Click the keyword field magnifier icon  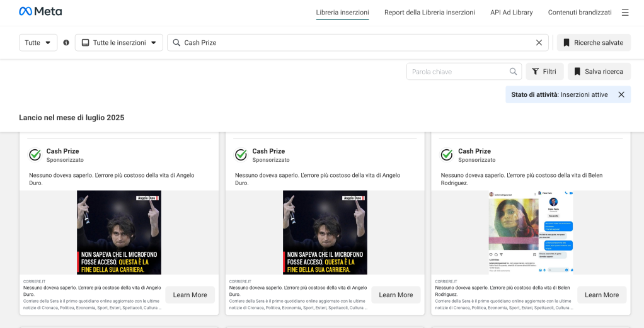click(x=514, y=72)
